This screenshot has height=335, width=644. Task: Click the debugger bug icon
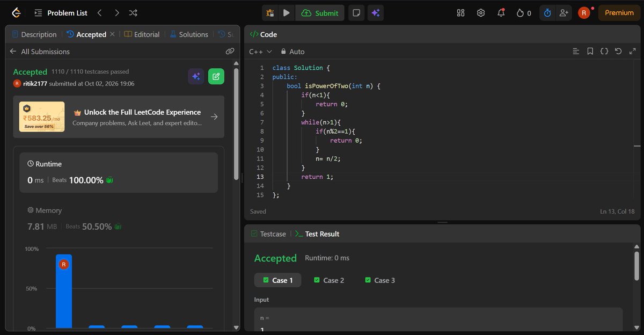[x=270, y=13]
